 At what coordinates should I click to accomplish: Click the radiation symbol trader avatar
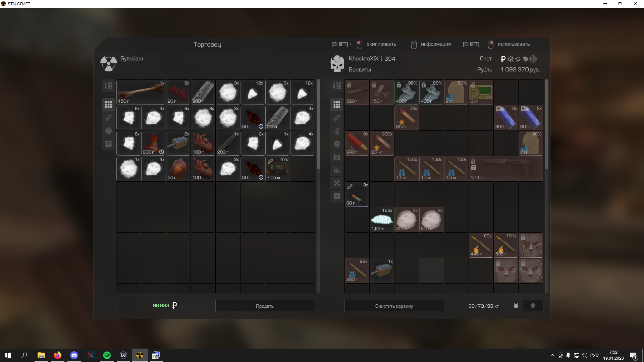pyautogui.click(x=108, y=63)
